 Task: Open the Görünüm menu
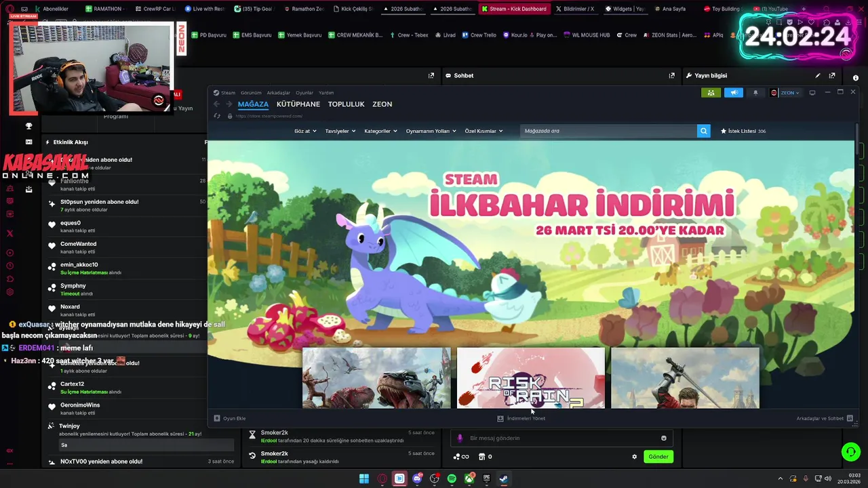(x=251, y=93)
